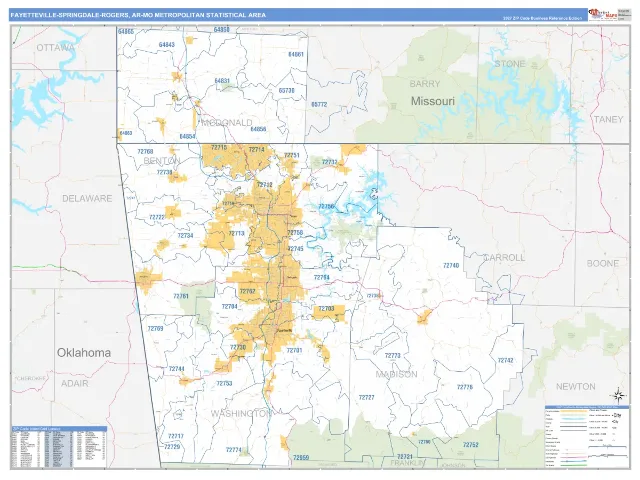This screenshot has height=480, width=640.
Task: Click ZIP code 72758
Action: click(x=295, y=233)
